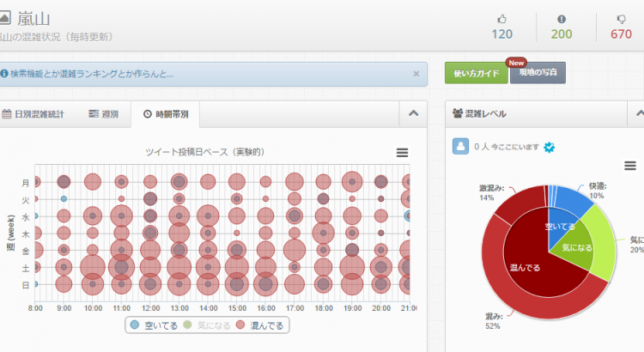Toggle the 気になる series in the legend
Image resolution: width=644 pixels, height=352 pixels.
[207, 325]
